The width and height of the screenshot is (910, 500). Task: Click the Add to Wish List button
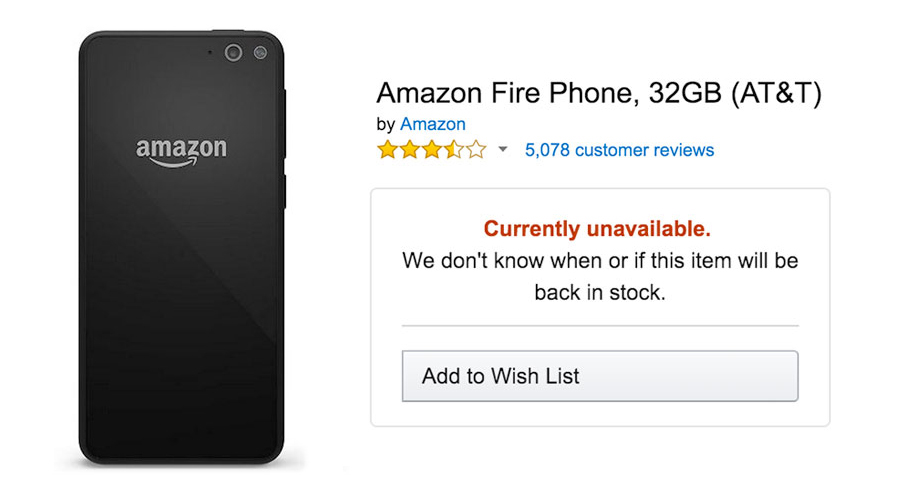tap(600, 376)
